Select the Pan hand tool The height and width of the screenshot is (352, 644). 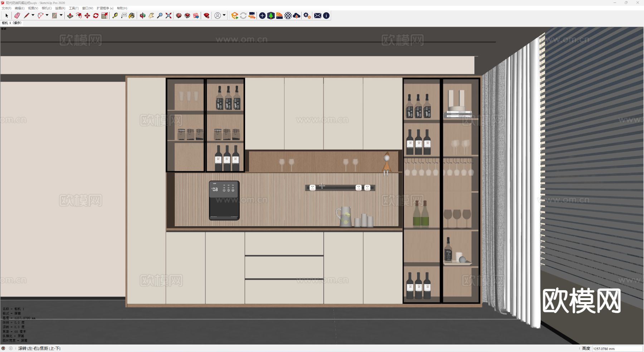pos(151,16)
